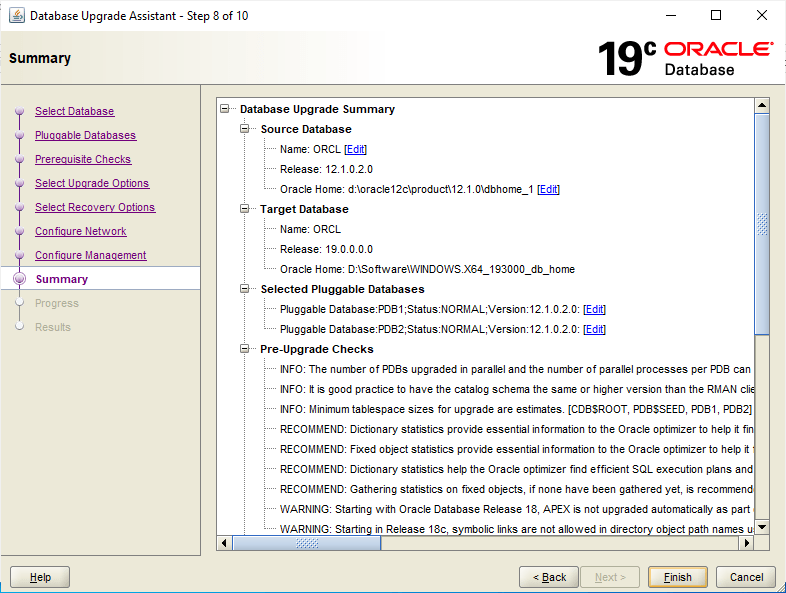
Task: Edit the PDB1 pluggable database entry
Action: click(x=595, y=309)
